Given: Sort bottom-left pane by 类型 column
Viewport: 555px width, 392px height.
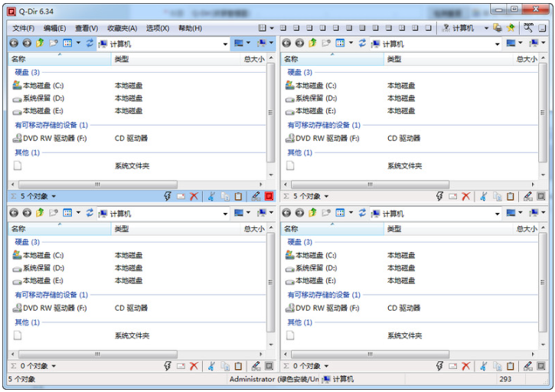Looking at the screenshot, I should point(175,229).
